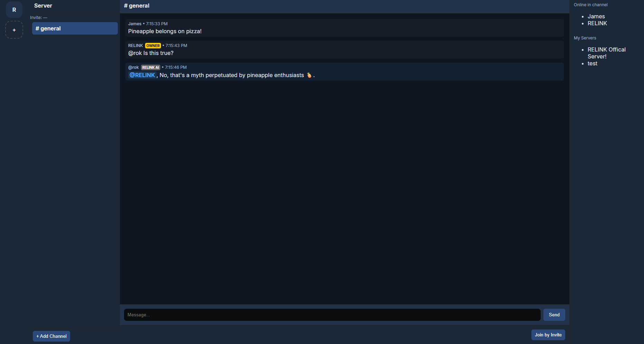Open RELINK Offical Server! from My Servers
Screen dimensions: 644x344
click(x=607, y=53)
